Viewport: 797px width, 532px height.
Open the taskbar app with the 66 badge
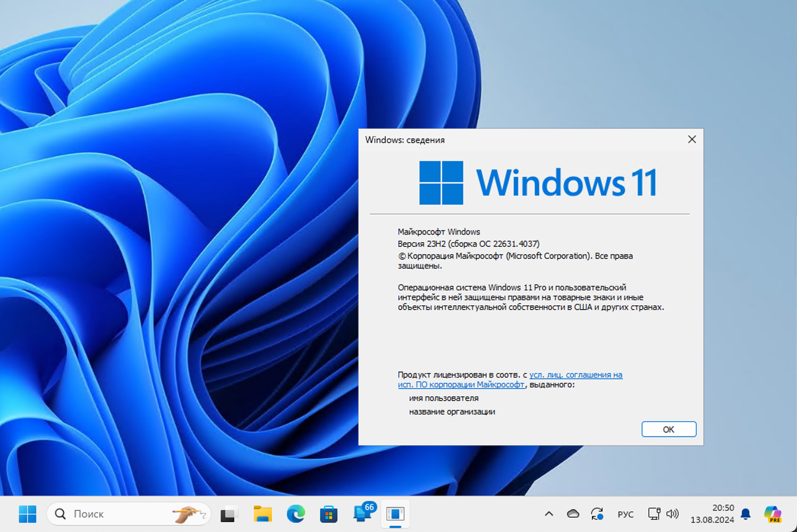pyautogui.click(x=364, y=512)
